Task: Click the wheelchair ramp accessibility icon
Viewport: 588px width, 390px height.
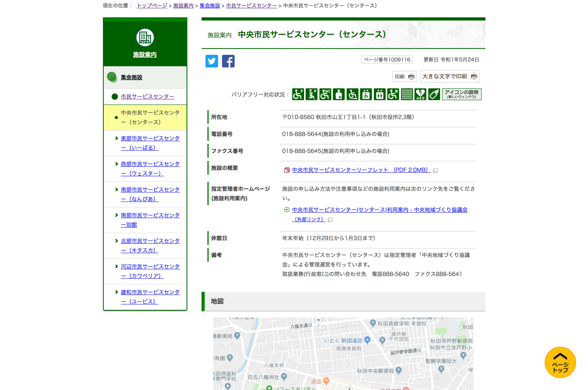Action: click(352, 94)
